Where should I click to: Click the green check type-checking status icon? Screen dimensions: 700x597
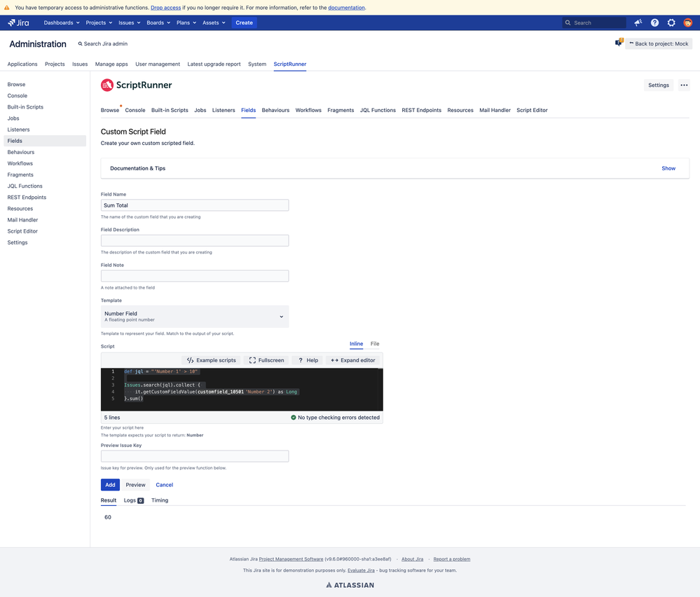pos(294,418)
